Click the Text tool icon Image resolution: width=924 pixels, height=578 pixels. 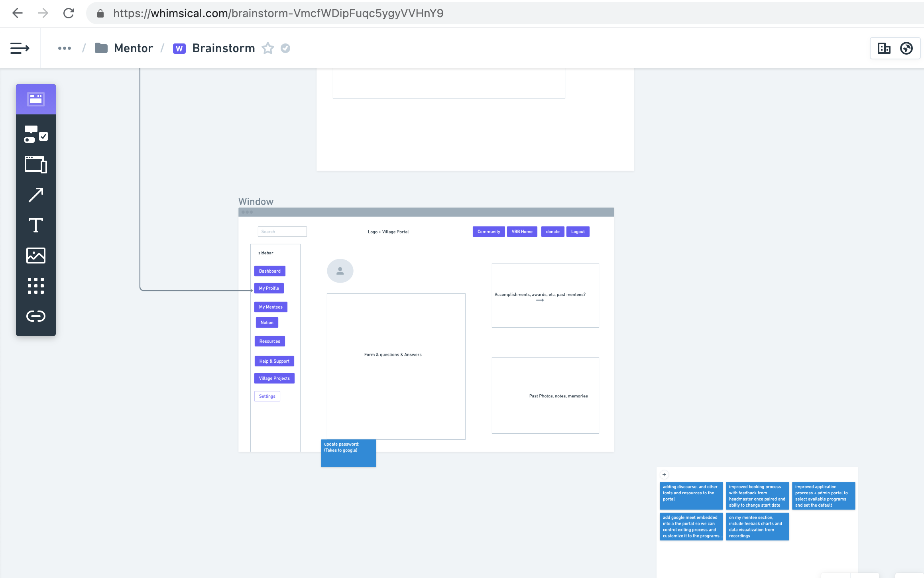pyautogui.click(x=36, y=225)
